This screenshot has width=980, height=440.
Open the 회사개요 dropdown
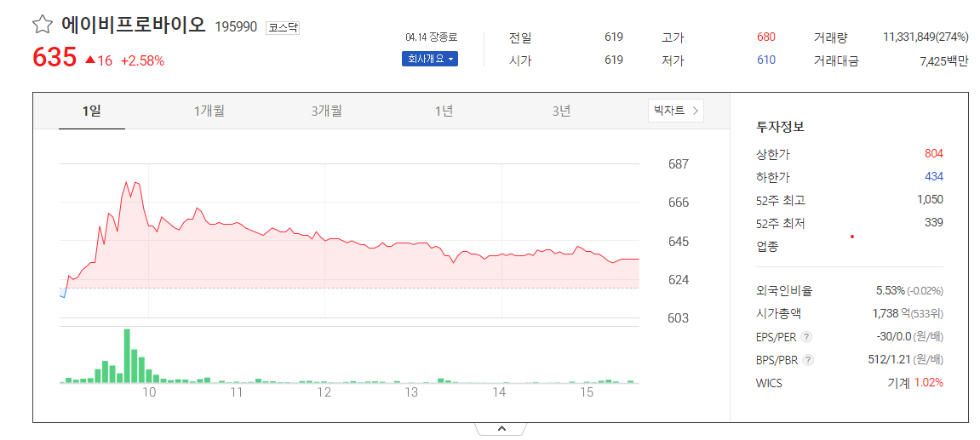429,59
